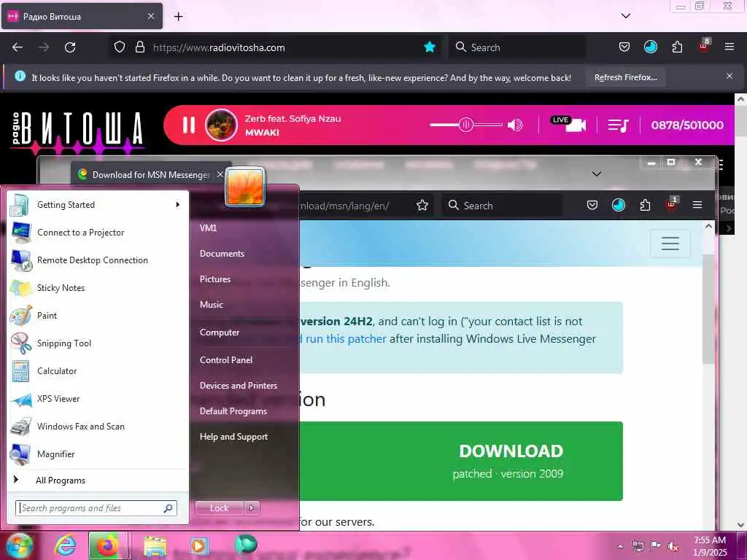Click the Search programs and files box
The width and height of the screenshot is (747, 560).
click(x=96, y=508)
